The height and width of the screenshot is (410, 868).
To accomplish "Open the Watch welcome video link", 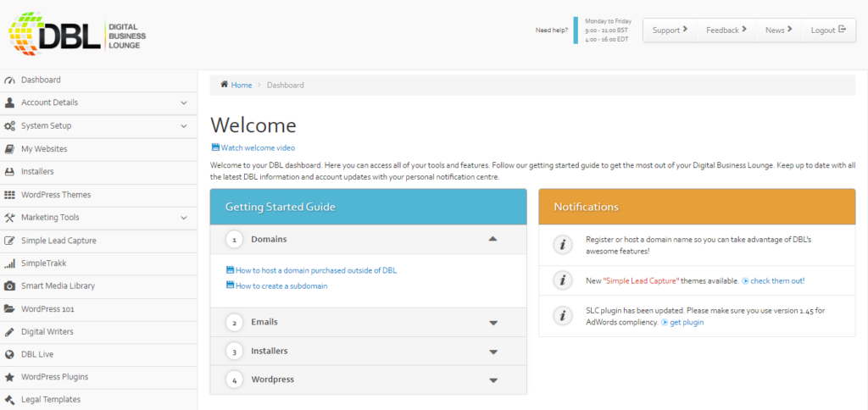I will coord(258,147).
